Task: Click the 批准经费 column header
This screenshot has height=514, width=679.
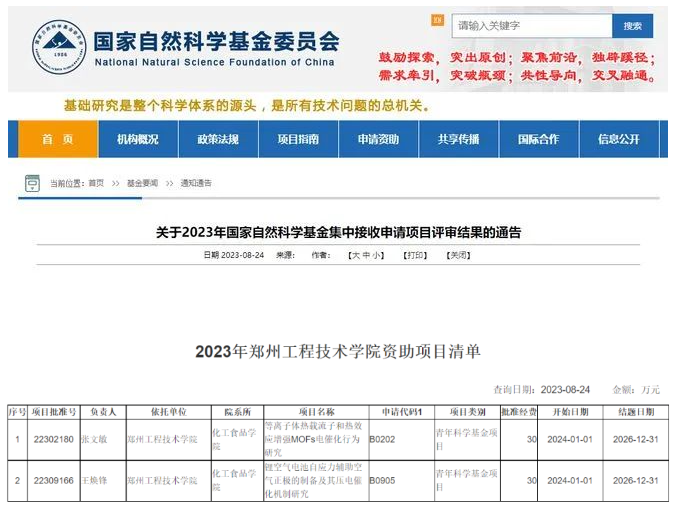Action: coord(519,412)
